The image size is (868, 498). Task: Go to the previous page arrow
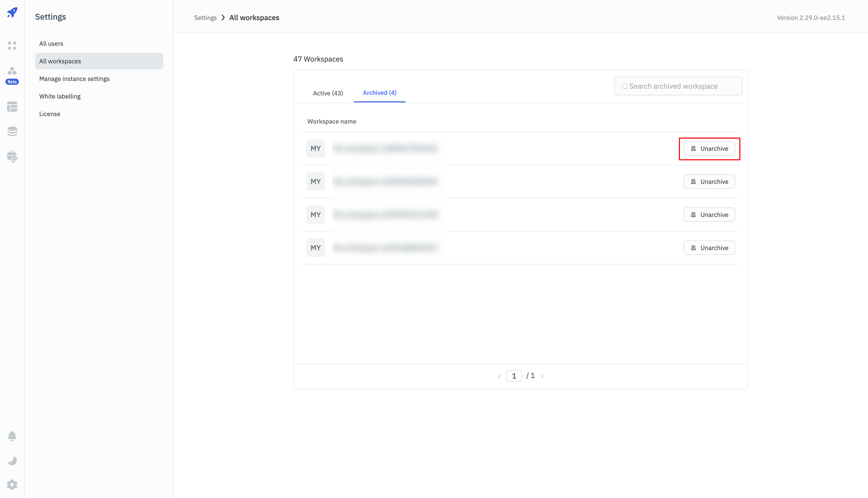[x=499, y=376]
